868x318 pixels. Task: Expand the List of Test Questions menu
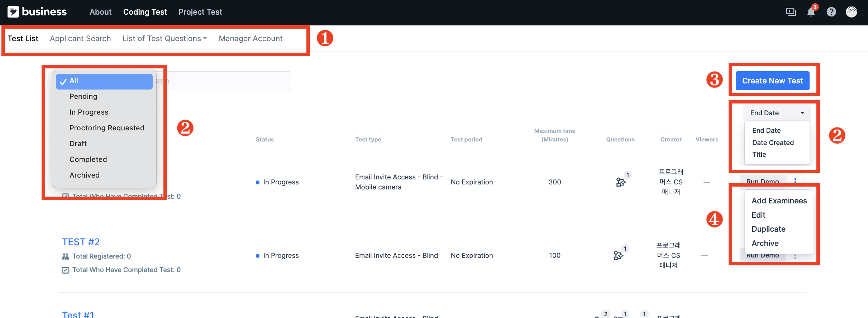point(164,38)
